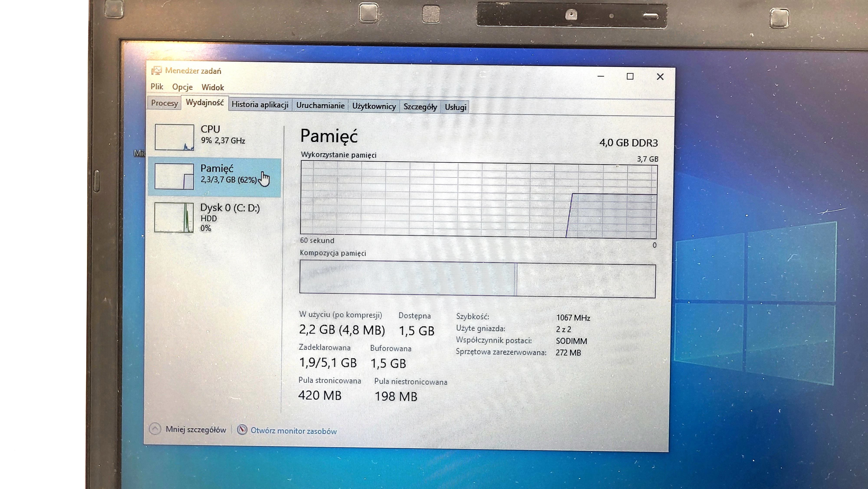Open the Opcje menu
Screen dimensions: 868x489
(182, 87)
